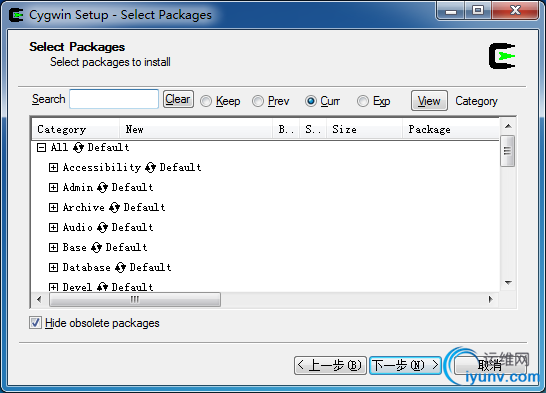Click the 取消 cancel button
546x393 pixels.
tap(490, 365)
